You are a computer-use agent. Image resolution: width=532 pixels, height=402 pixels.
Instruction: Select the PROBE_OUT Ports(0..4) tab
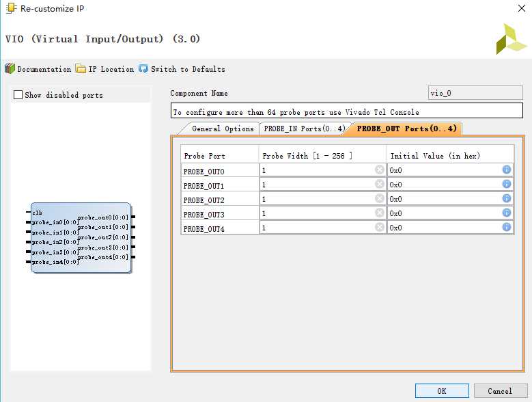pyautogui.click(x=406, y=129)
